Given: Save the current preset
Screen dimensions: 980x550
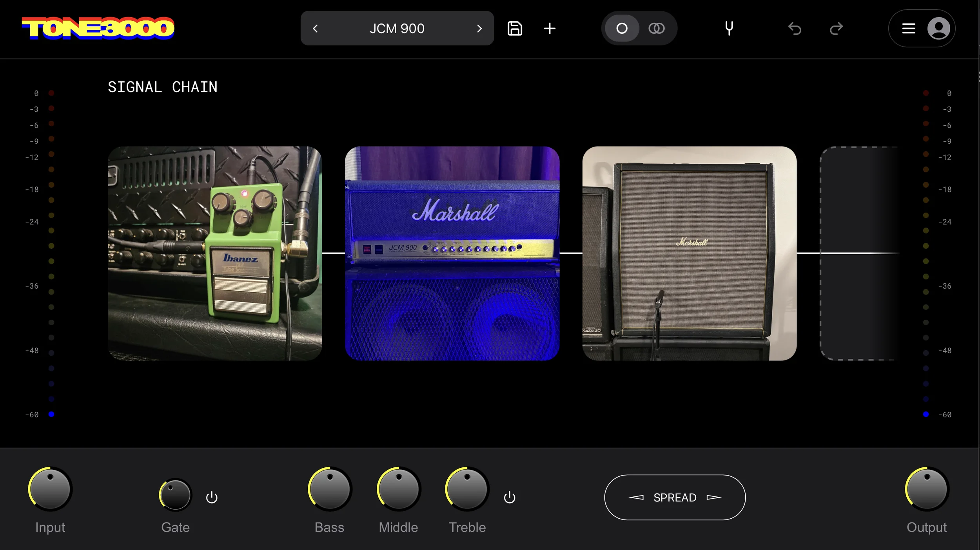Looking at the screenshot, I should [515, 29].
